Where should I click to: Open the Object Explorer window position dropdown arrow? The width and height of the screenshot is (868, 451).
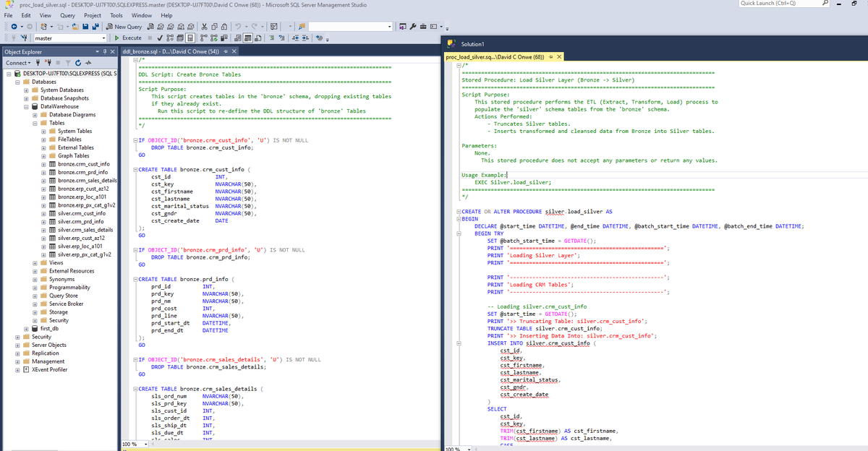point(97,52)
